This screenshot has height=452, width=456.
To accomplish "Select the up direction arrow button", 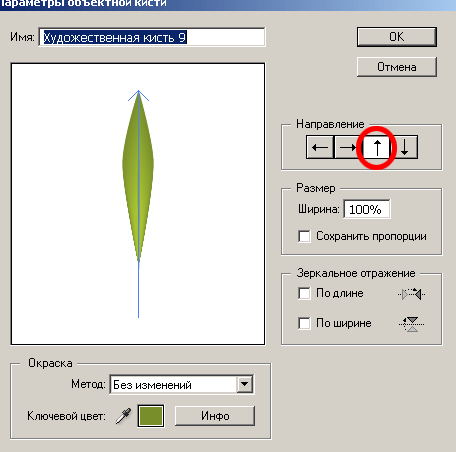I will (x=377, y=147).
